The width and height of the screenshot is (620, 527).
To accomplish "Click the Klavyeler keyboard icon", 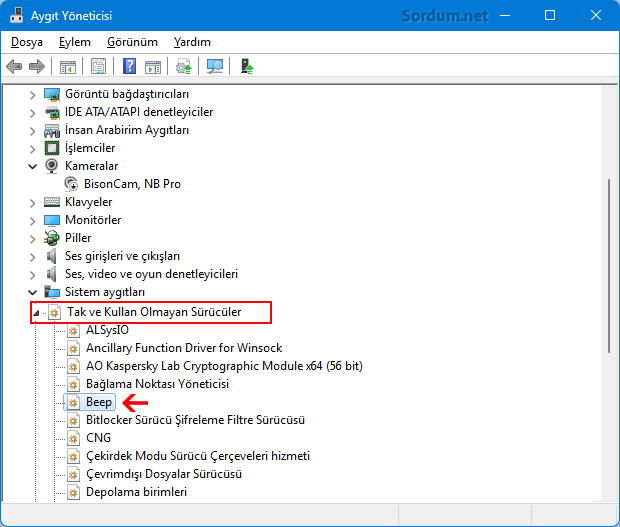I will [52, 202].
